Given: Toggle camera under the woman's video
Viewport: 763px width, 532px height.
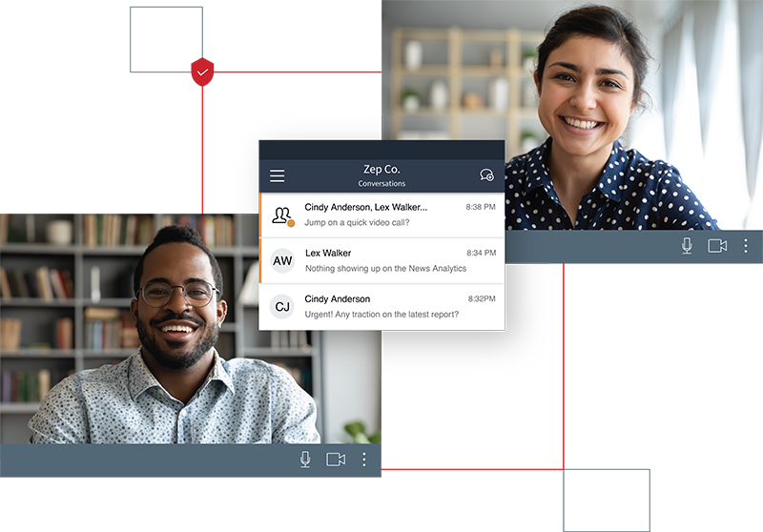Looking at the screenshot, I should [x=717, y=246].
